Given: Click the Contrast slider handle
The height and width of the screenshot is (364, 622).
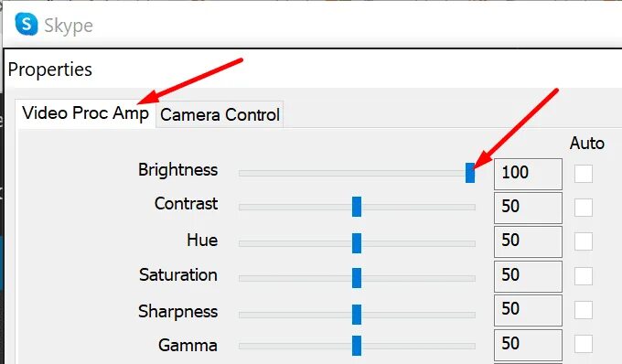Looking at the screenshot, I should 357,207.
